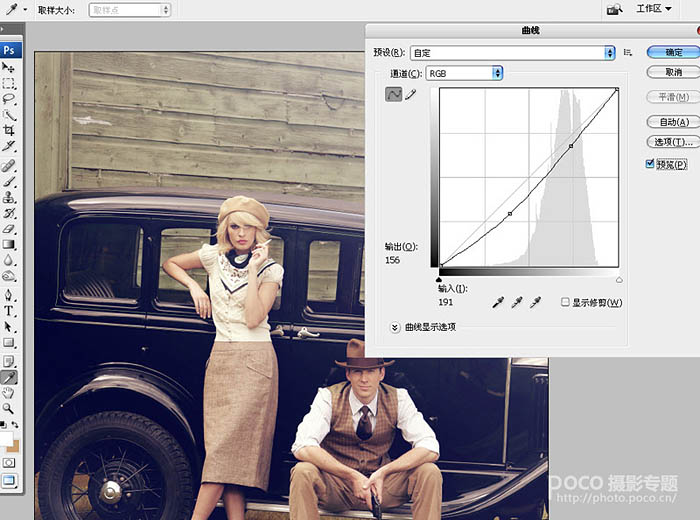
Task: Toggle the 预览(P) preview checkbox
Action: pyautogui.click(x=650, y=164)
